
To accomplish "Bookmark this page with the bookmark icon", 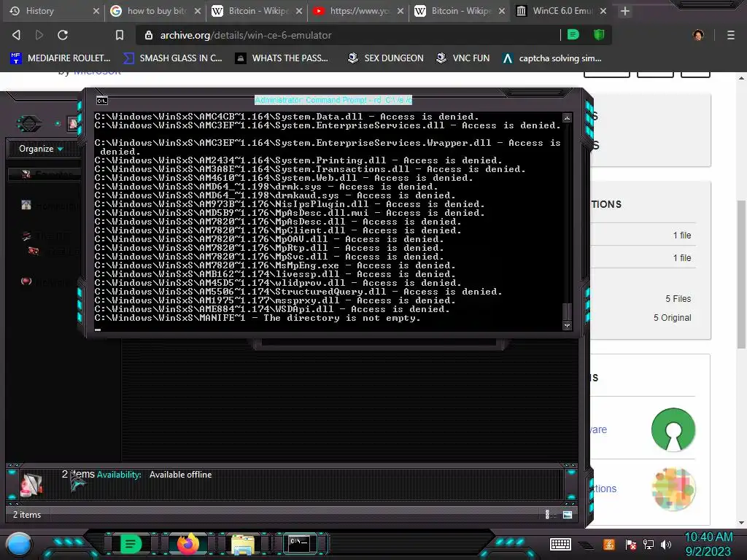I will tap(120, 35).
